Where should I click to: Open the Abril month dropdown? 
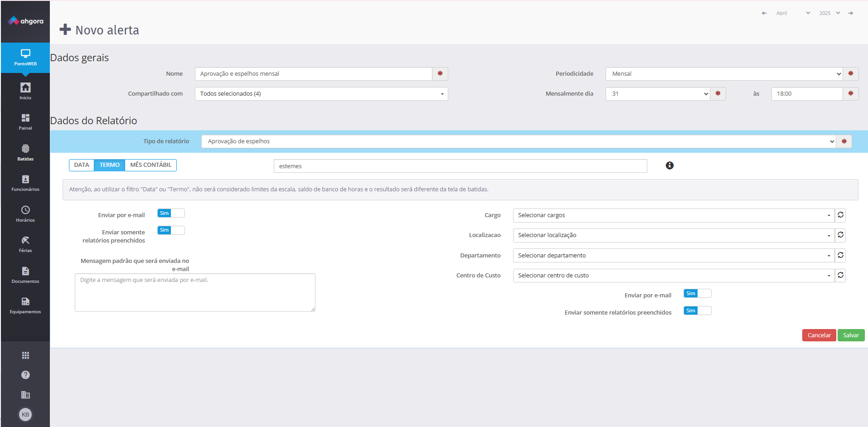[x=793, y=13]
